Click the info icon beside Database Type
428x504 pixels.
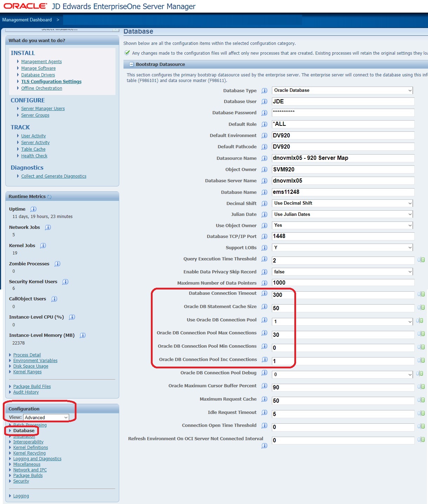(265, 90)
